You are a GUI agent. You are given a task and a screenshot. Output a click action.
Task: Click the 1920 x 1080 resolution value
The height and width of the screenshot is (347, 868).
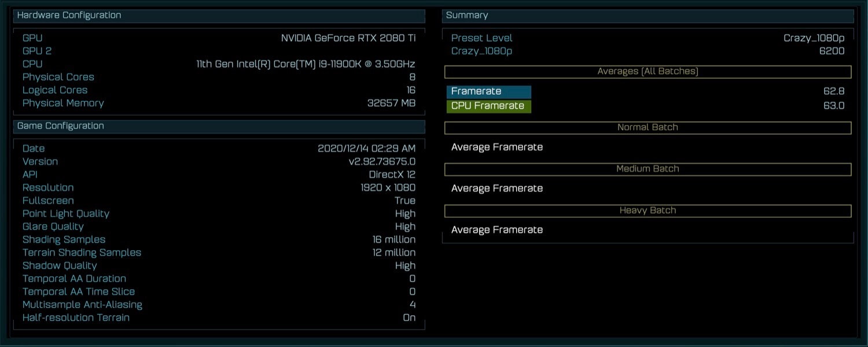coord(388,187)
